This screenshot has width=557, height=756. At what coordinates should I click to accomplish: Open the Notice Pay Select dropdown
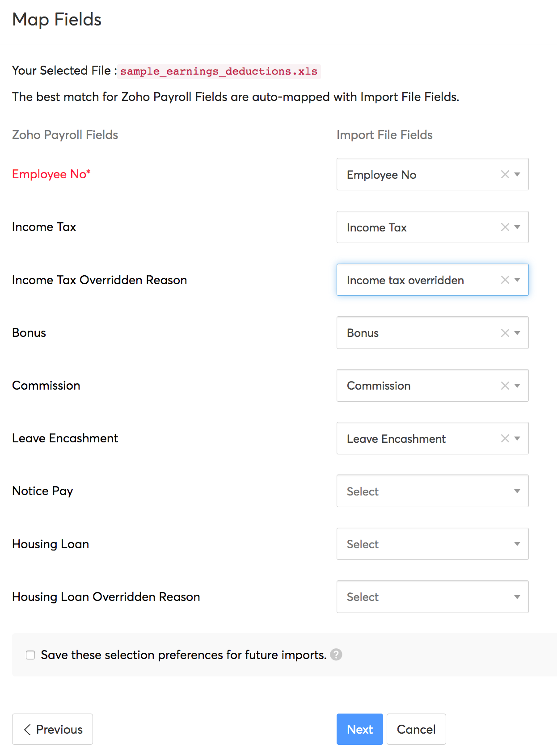coord(432,491)
